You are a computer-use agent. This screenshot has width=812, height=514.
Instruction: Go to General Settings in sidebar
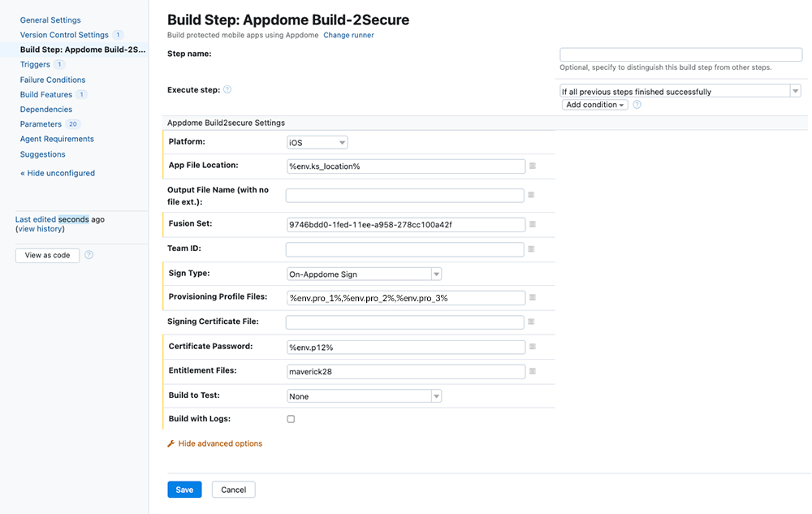(x=50, y=20)
